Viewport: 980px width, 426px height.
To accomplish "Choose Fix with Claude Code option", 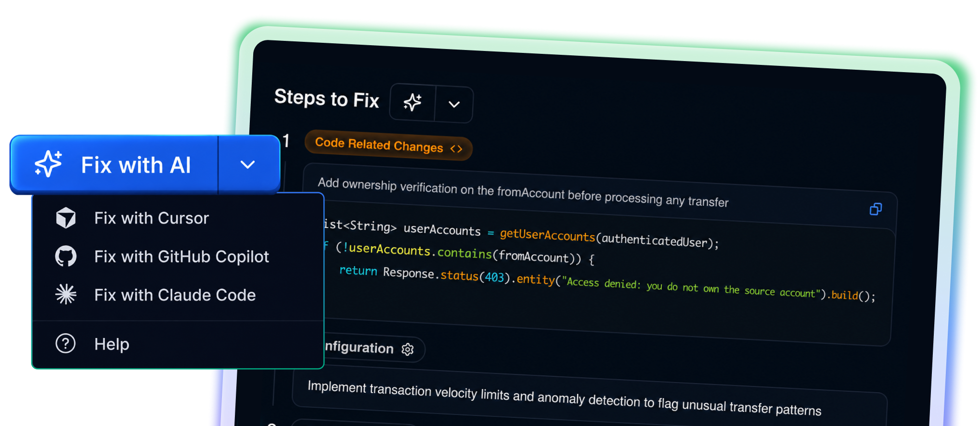I will [x=178, y=295].
